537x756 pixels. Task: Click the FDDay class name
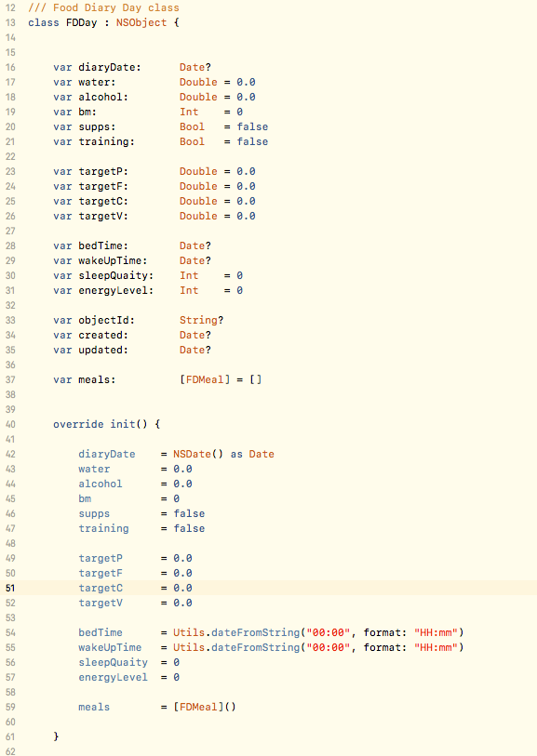pyautogui.click(x=82, y=22)
